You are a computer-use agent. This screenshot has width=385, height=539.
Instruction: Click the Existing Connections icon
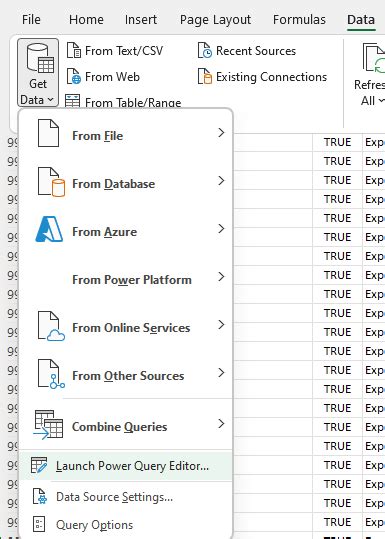pyautogui.click(x=205, y=76)
